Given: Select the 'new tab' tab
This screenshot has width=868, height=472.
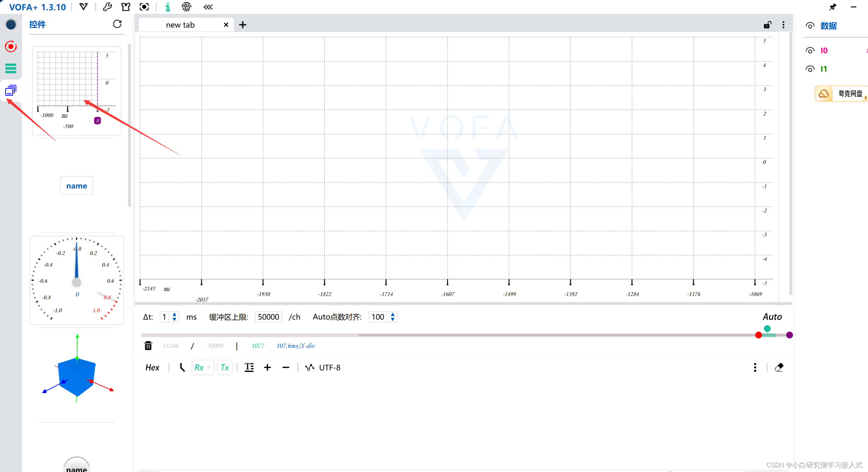Looking at the screenshot, I should click(180, 25).
